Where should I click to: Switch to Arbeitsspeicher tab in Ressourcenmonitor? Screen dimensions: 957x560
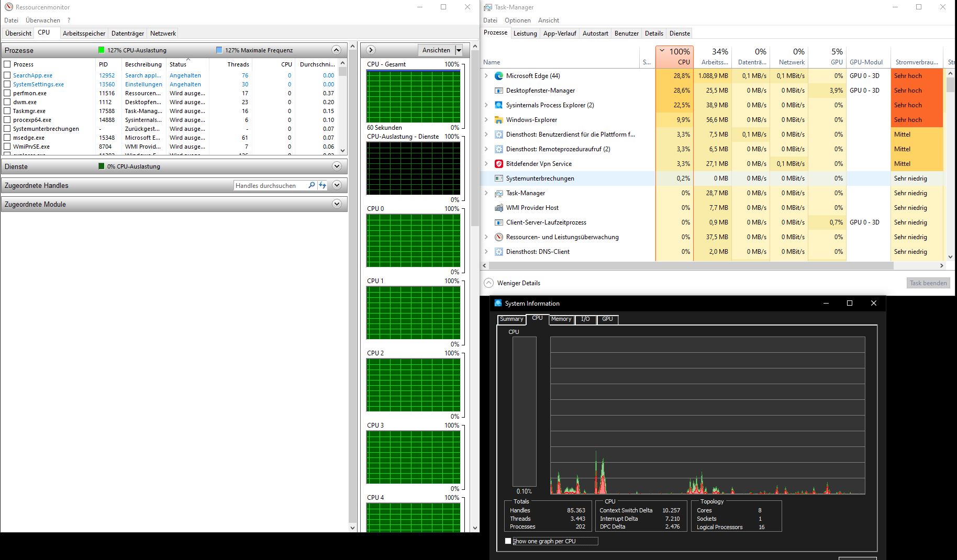(84, 33)
